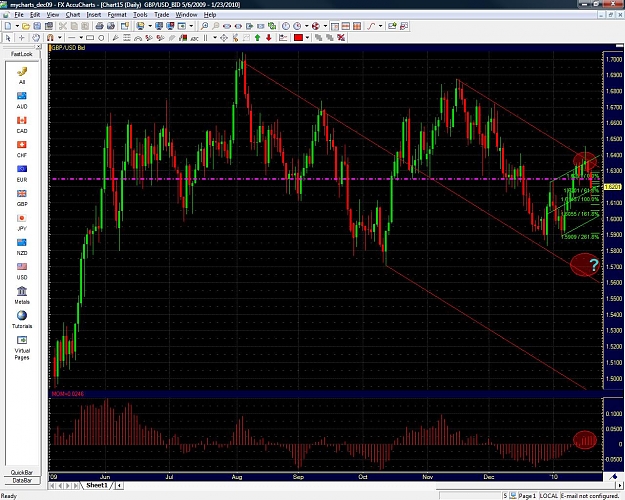The image size is (625, 500).
Task: Select AUD in the FastLook panel
Action: pos(22,100)
